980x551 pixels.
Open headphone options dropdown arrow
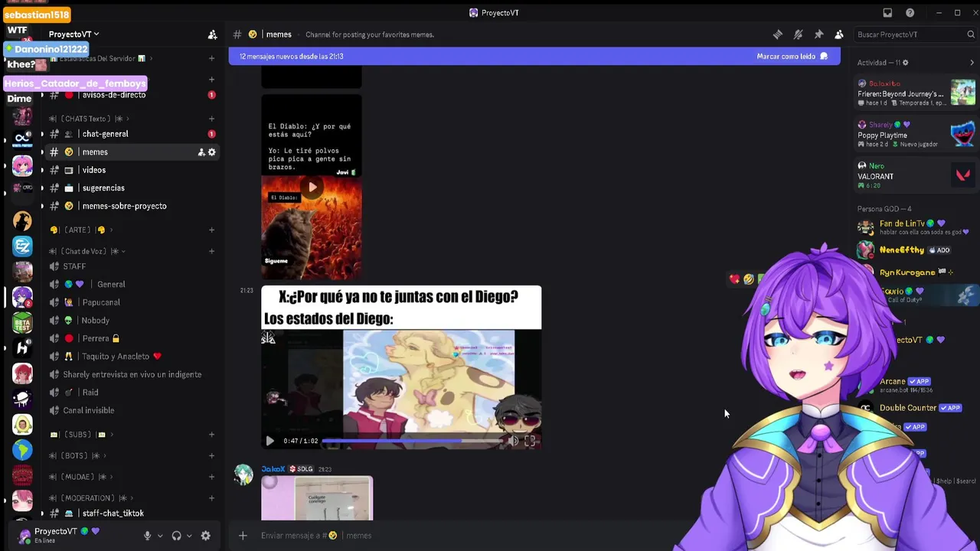coord(189,536)
